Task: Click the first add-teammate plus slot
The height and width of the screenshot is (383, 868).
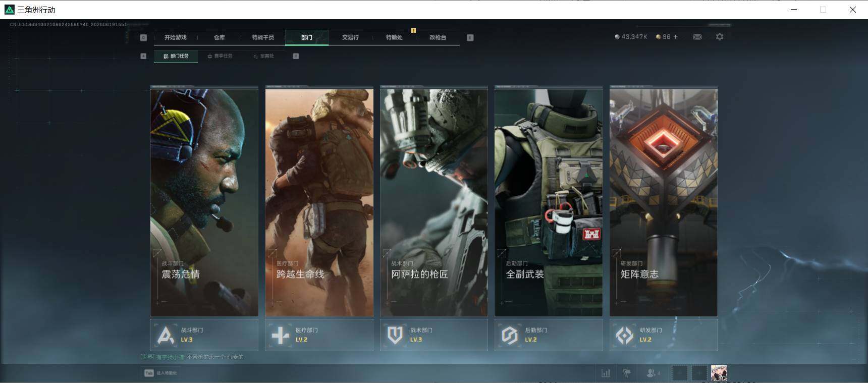Action: point(679,373)
